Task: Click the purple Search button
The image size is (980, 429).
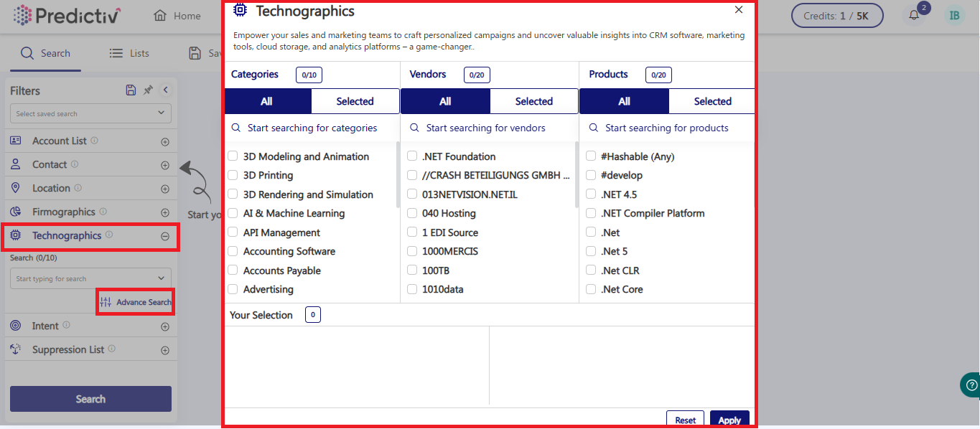Action: 90,399
